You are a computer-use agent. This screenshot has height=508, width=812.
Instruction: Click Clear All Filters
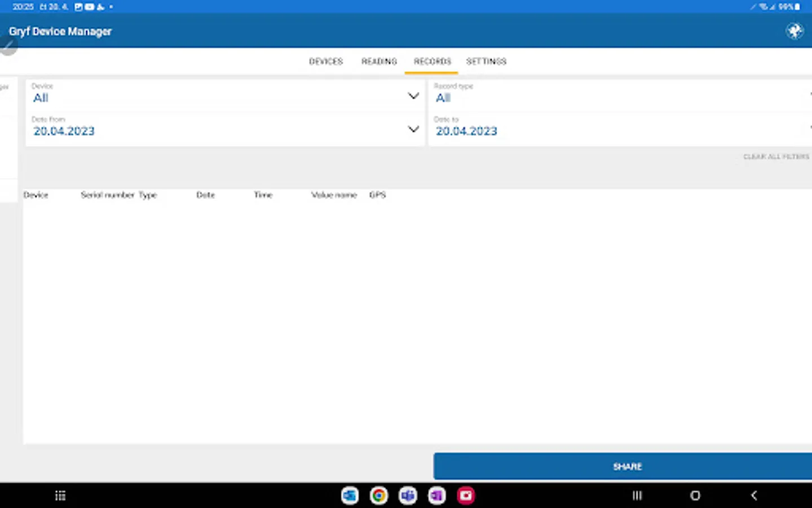776,156
